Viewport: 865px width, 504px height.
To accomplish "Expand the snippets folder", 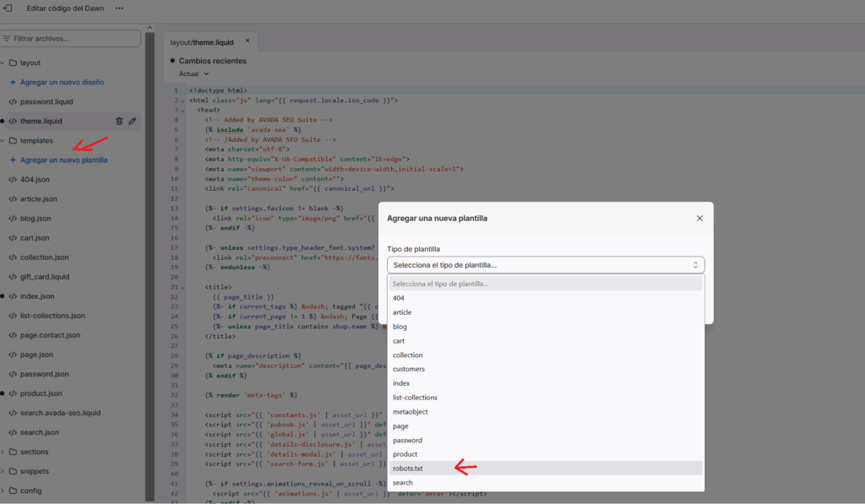I will 4,471.
